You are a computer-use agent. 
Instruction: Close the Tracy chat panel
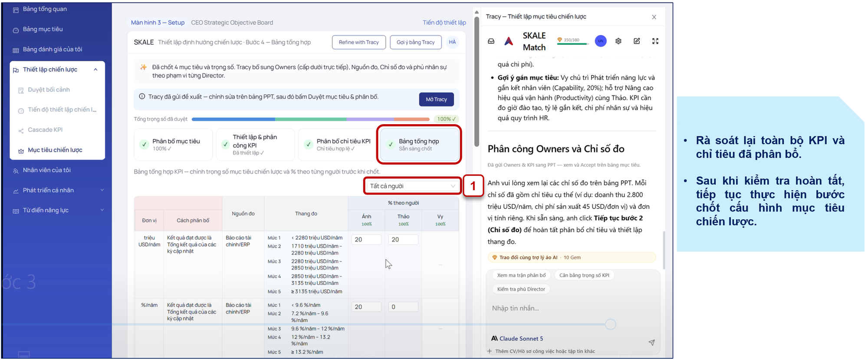pyautogui.click(x=654, y=17)
